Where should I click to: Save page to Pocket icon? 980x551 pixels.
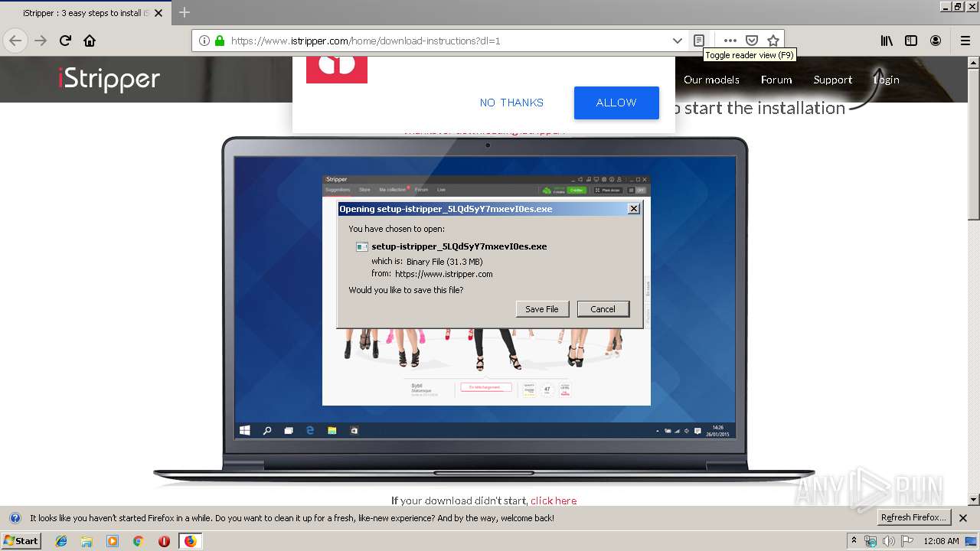[x=752, y=41]
